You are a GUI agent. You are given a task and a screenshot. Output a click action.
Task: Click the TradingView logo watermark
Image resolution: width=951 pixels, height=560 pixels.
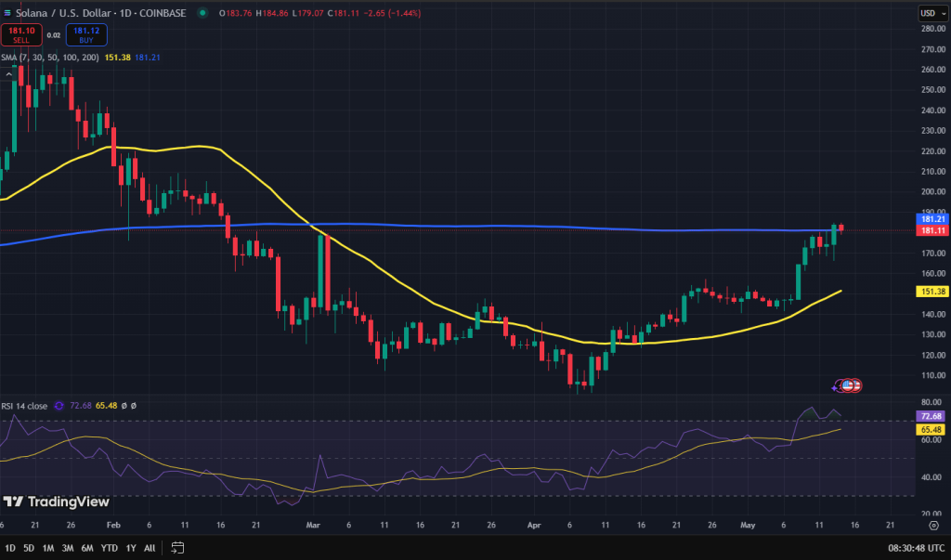pyautogui.click(x=57, y=501)
